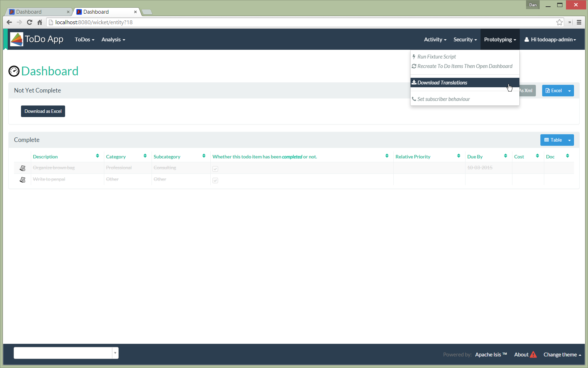588x368 pixels.
Task: Expand the Change theme selector
Action: coord(562,355)
